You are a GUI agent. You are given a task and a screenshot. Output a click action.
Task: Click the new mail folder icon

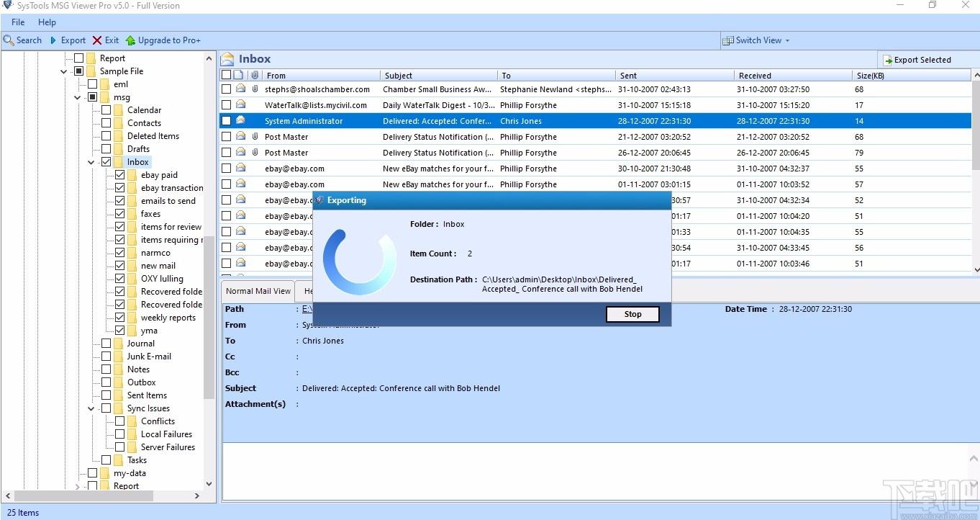[132, 266]
